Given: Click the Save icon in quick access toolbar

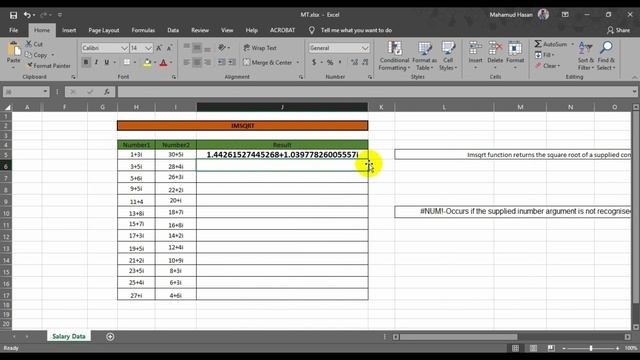Looking at the screenshot, I should point(13,15).
